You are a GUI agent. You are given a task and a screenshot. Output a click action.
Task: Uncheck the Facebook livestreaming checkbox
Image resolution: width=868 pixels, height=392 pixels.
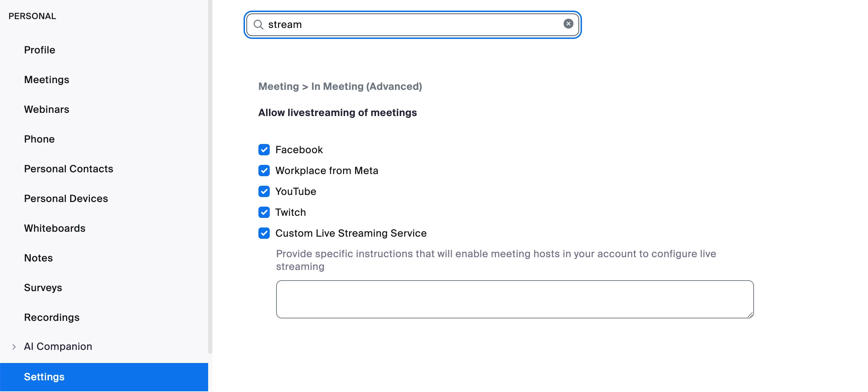point(264,150)
